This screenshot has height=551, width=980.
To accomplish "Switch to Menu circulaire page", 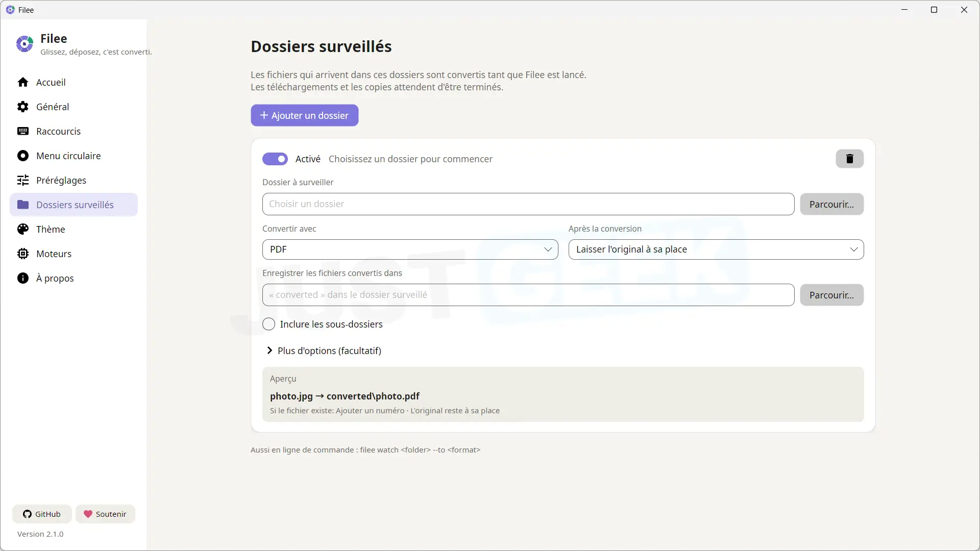I will pos(73,156).
